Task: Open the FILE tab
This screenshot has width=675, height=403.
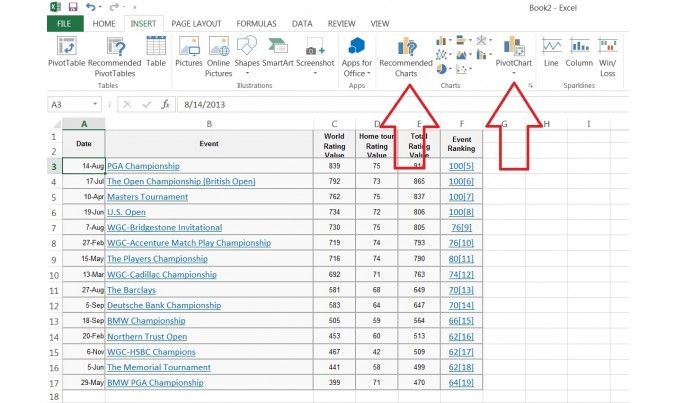Action: tap(65, 24)
